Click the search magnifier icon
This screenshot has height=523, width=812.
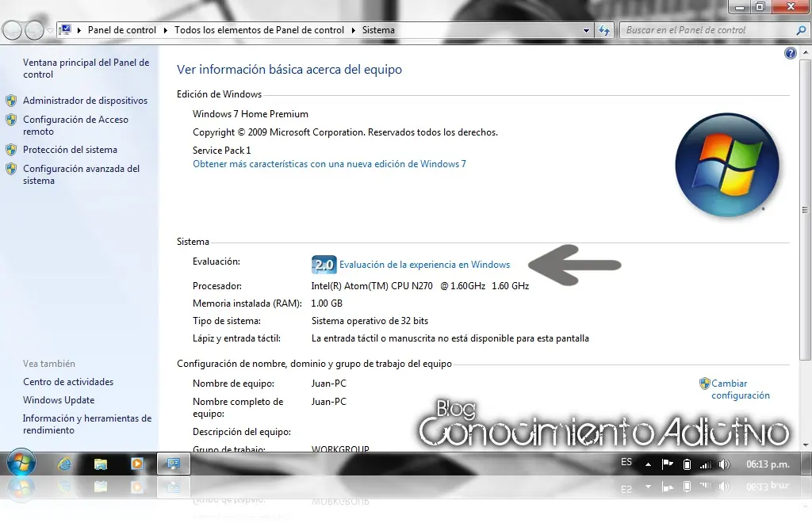[801, 31]
